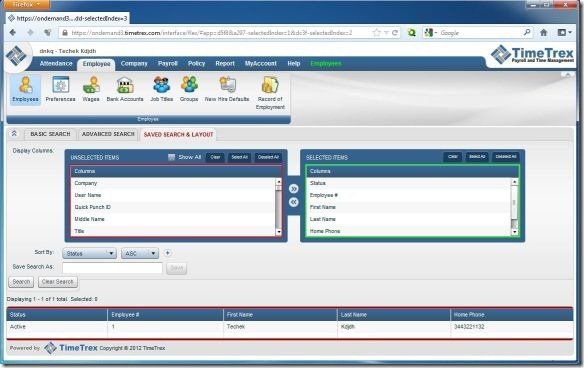The height and width of the screenshot is (368, 584).
Task: Click the Search button
Action: pos(21,282)
